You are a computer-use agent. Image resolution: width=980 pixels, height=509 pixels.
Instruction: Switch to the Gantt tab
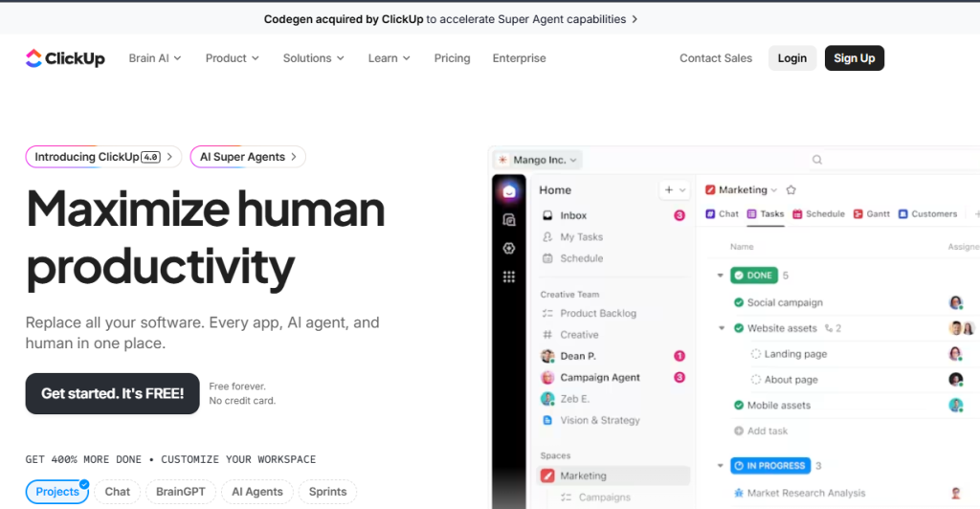(x=872, y=214)
